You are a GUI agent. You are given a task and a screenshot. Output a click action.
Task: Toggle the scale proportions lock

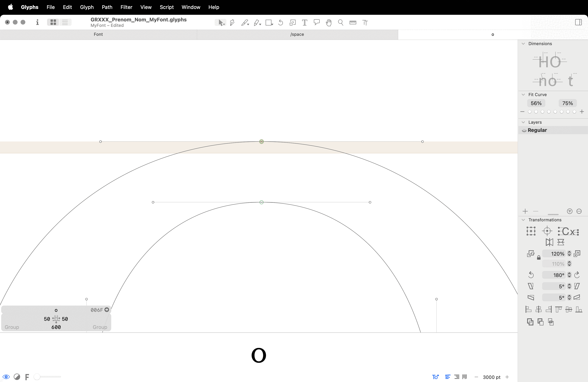(539, 258)
